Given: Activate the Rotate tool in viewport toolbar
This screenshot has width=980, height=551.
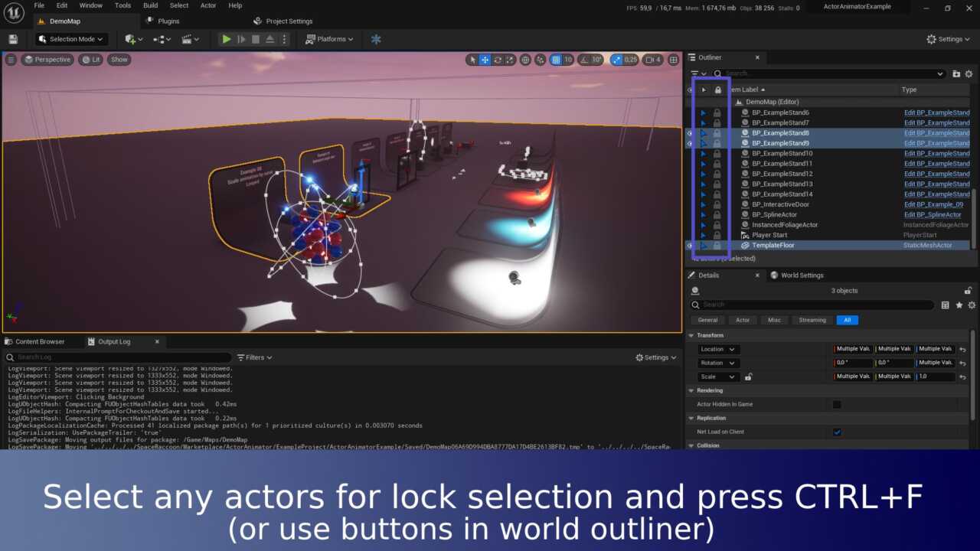Looking at the screenshot, I should pos(498,60).
